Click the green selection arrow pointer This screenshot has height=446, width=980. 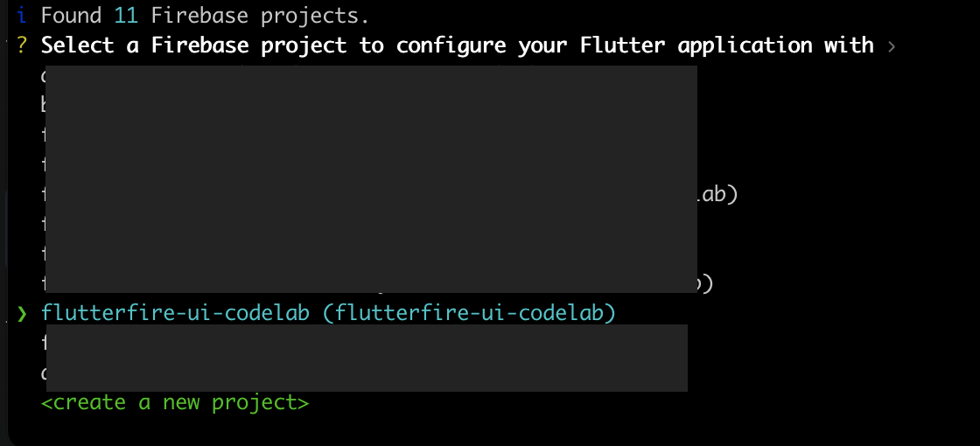click(22, 313)
